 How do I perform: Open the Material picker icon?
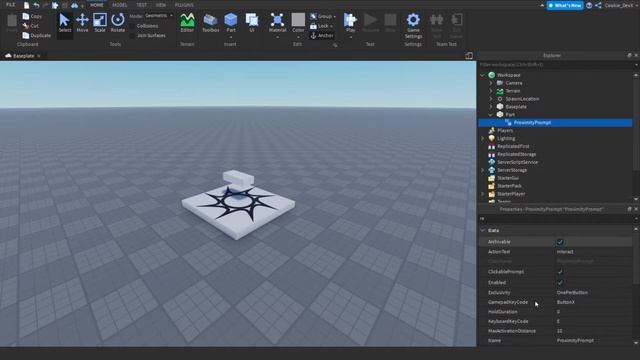(278, 20)
